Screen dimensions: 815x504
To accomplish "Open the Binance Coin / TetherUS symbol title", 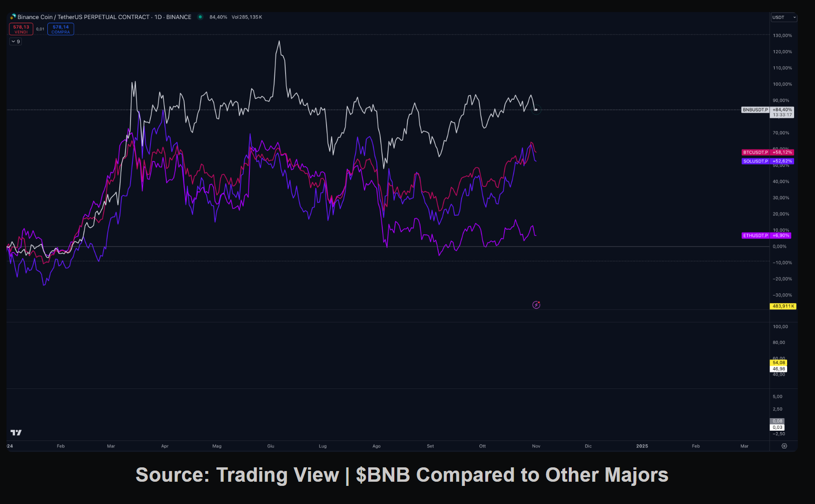I will tap(104, 17).
